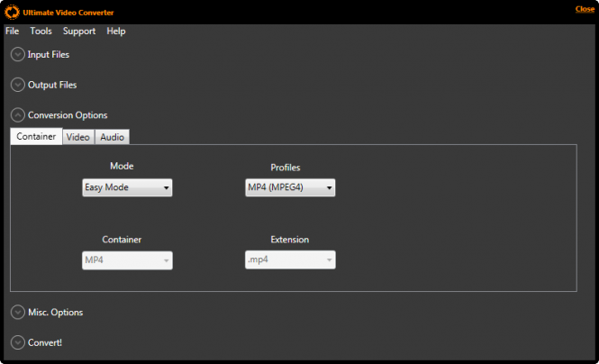Expand the Misc. Options section
599x364 pixels.
pos(18,312)
